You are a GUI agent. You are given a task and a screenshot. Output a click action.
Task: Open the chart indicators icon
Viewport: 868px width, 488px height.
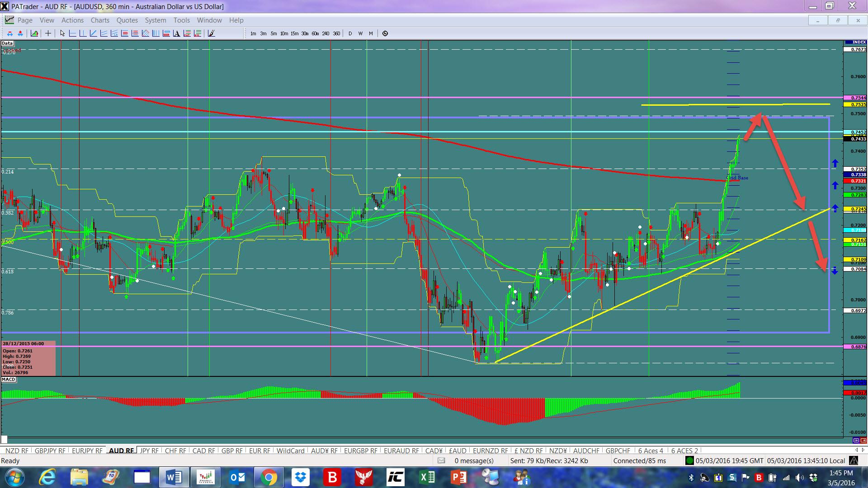tap(34, 33)
